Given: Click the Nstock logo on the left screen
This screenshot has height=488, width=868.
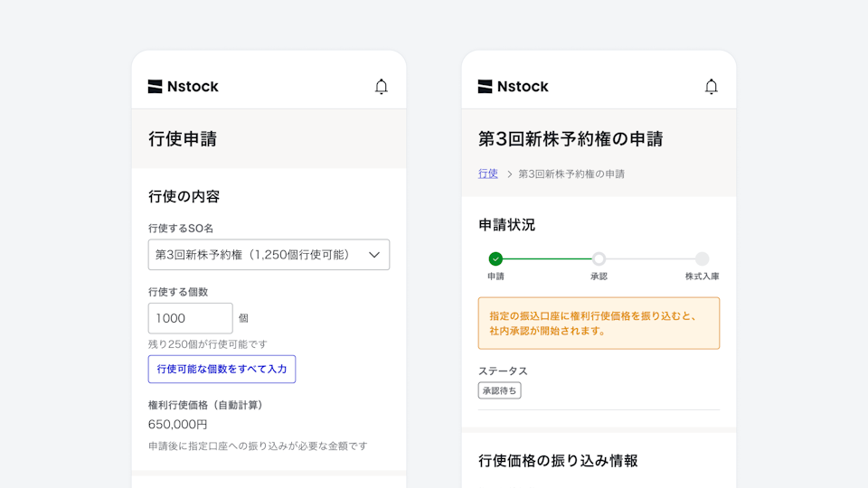Looking at the screenshot, I should tap(184, 87).
